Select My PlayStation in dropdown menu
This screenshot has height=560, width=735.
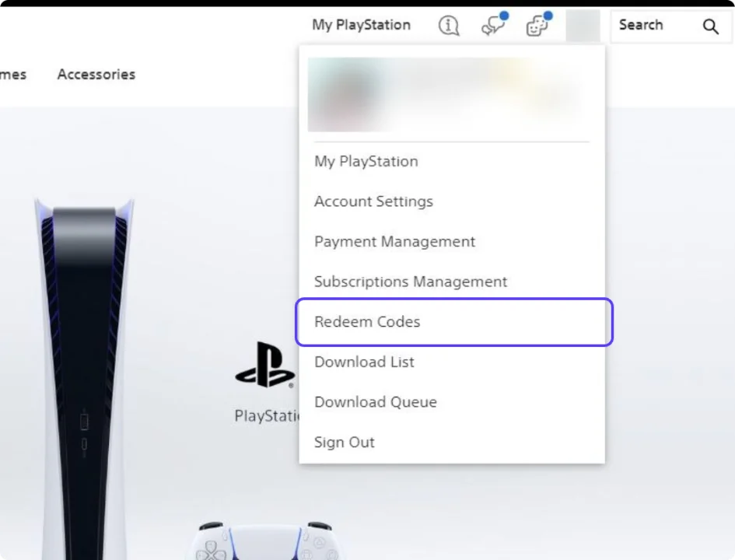pyautogui.click(x=366, y=161)
